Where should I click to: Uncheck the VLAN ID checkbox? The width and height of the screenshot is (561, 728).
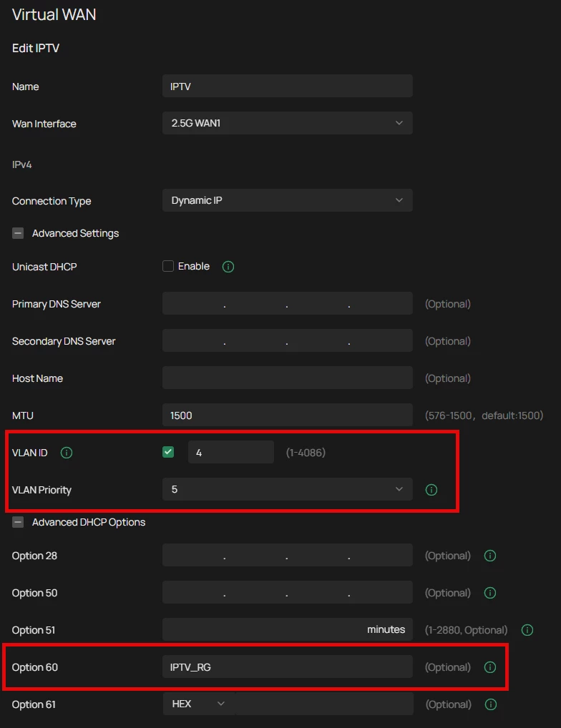tap(168, 452)
